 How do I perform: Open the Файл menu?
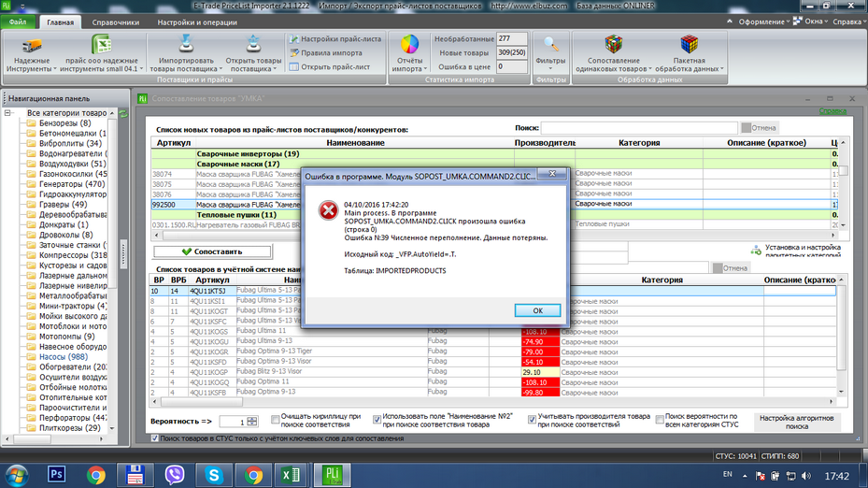(x=18, y=22)
